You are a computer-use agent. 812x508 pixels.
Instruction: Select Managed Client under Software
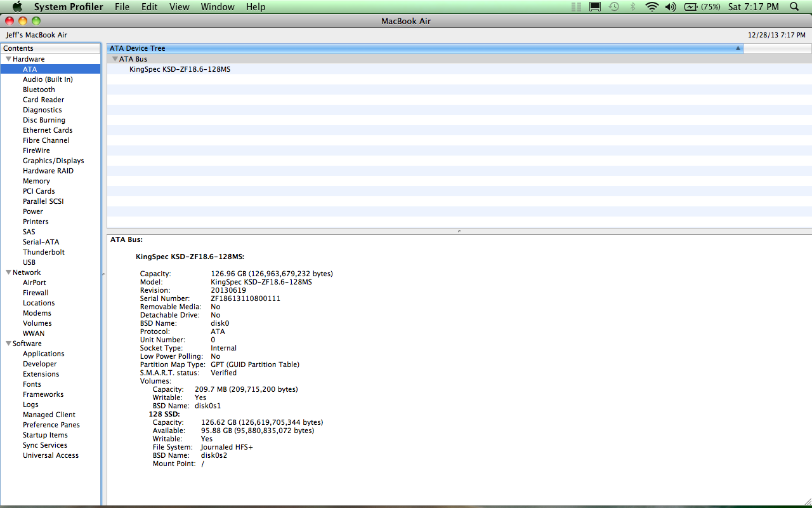point(49,415)
